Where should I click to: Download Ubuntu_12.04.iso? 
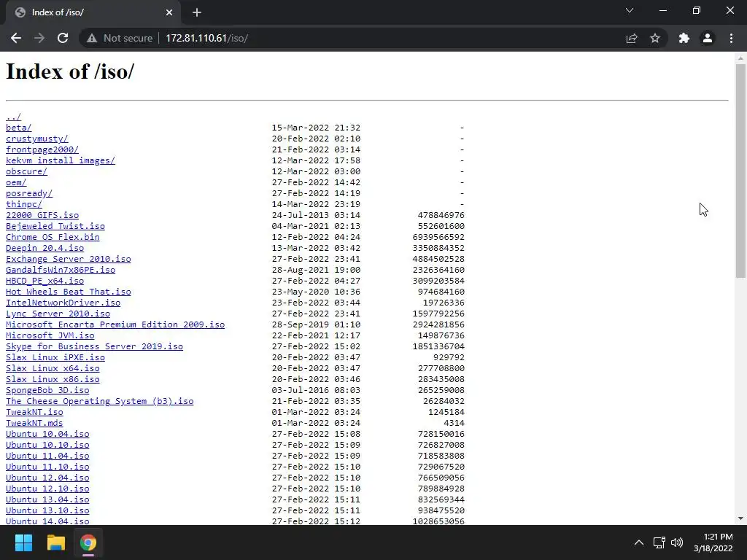pos(47,478)
